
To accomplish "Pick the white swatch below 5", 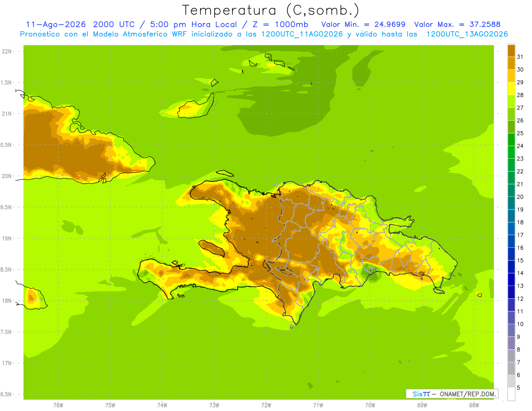I will [511, 394].
